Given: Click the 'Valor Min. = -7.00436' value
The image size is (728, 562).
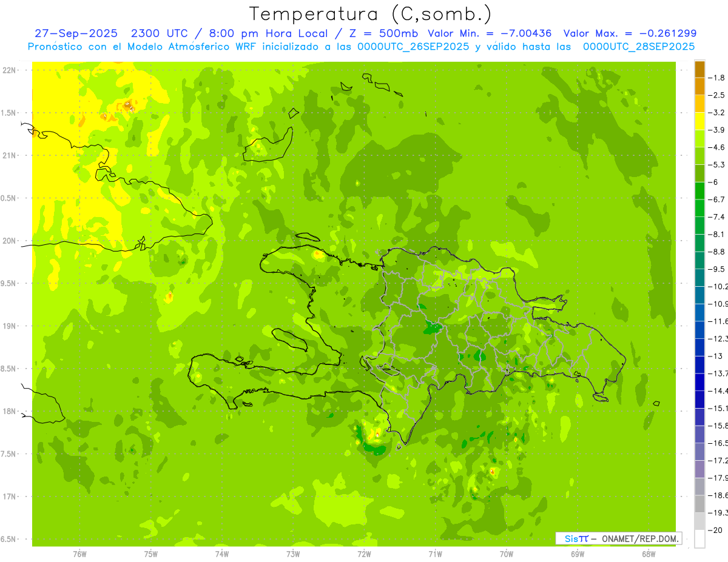Looking at the screenshot, I should 490,33.
